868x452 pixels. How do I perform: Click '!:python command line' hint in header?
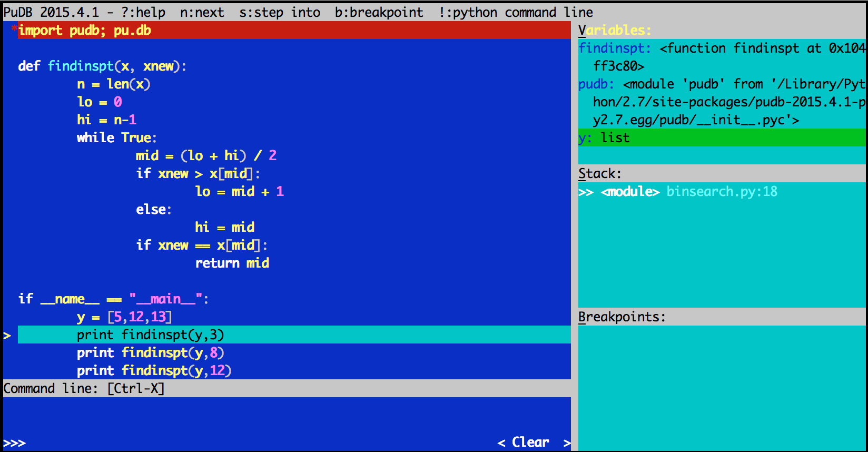[x=516, y=12]
